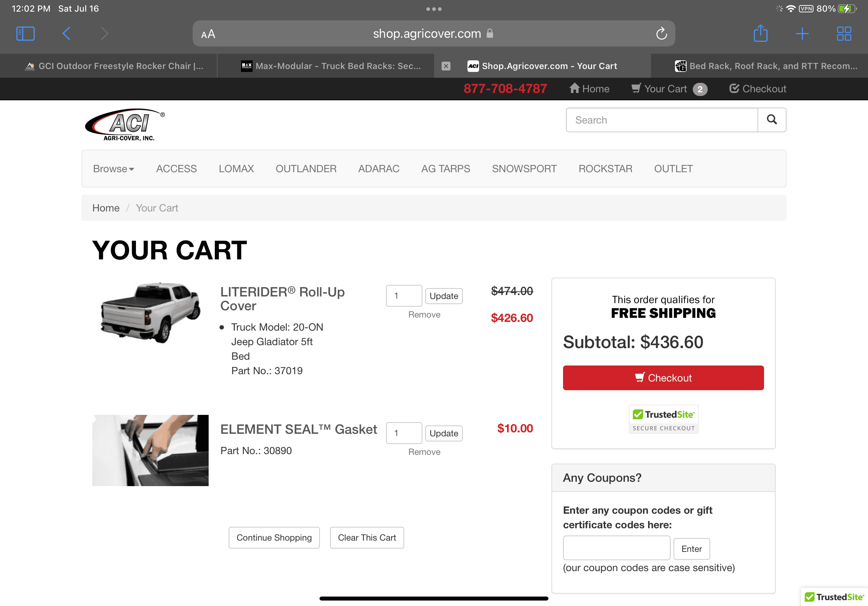The width and height of the screenshot is (868, 606).
Task: Select the $426.60 sale price
Action: 512,318
